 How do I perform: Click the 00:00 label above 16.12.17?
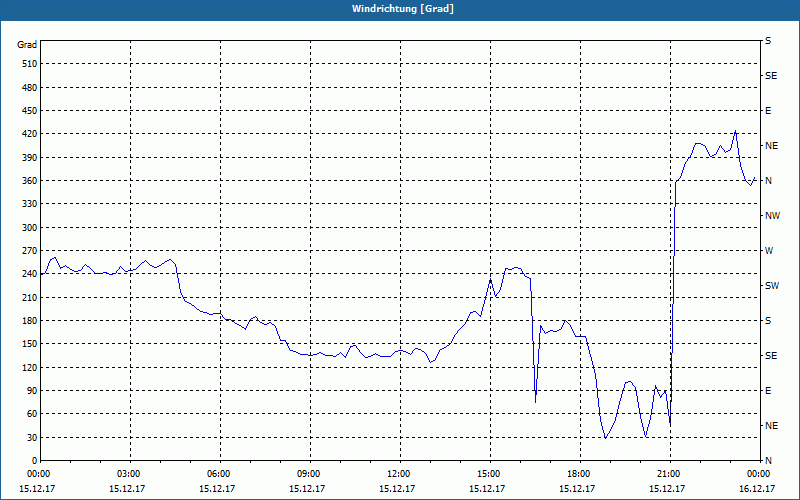pos(758,474)
